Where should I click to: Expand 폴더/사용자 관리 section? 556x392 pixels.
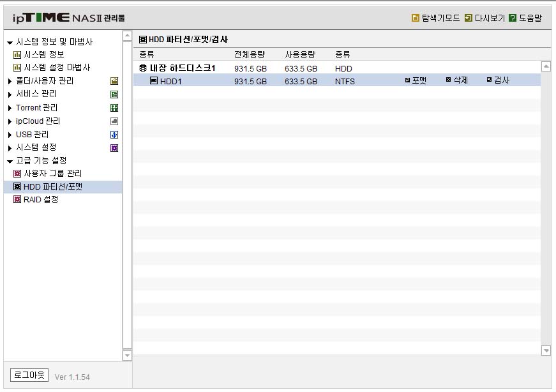pyautogui.click(x=10, y=81)
